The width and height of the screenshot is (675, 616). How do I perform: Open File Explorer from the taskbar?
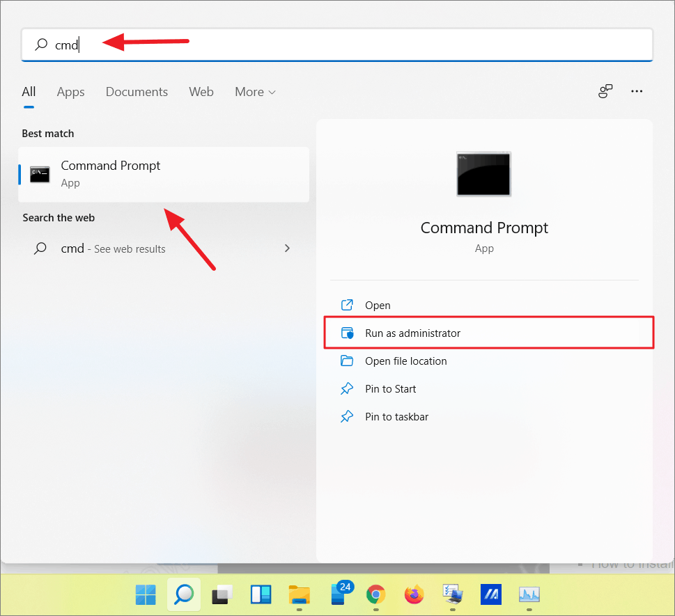point(299,595)
